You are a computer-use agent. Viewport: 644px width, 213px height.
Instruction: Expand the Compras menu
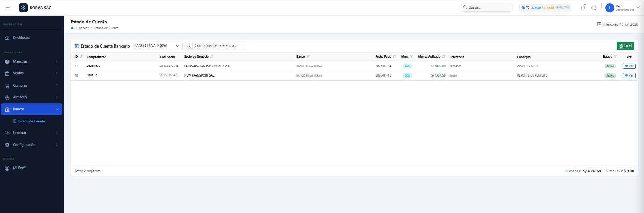pos(32,86)
